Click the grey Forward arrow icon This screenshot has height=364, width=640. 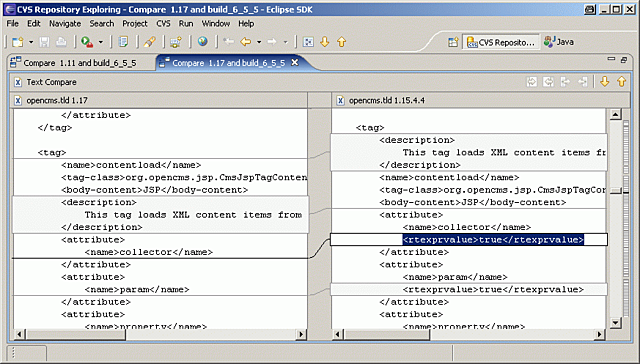pyautogui.click(x=272, y=42)
